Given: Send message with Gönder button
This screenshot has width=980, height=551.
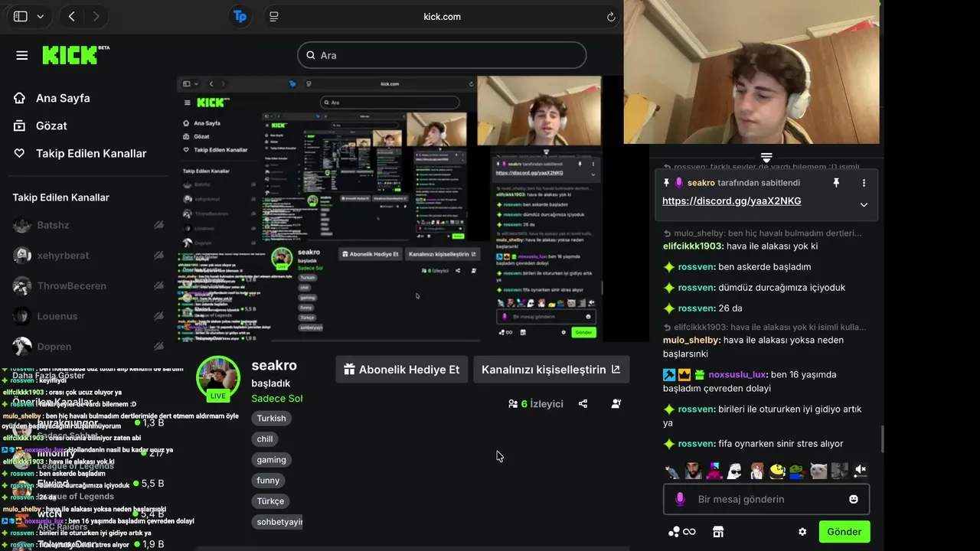Looking at the screenshot, I should (x=844, y=532).
